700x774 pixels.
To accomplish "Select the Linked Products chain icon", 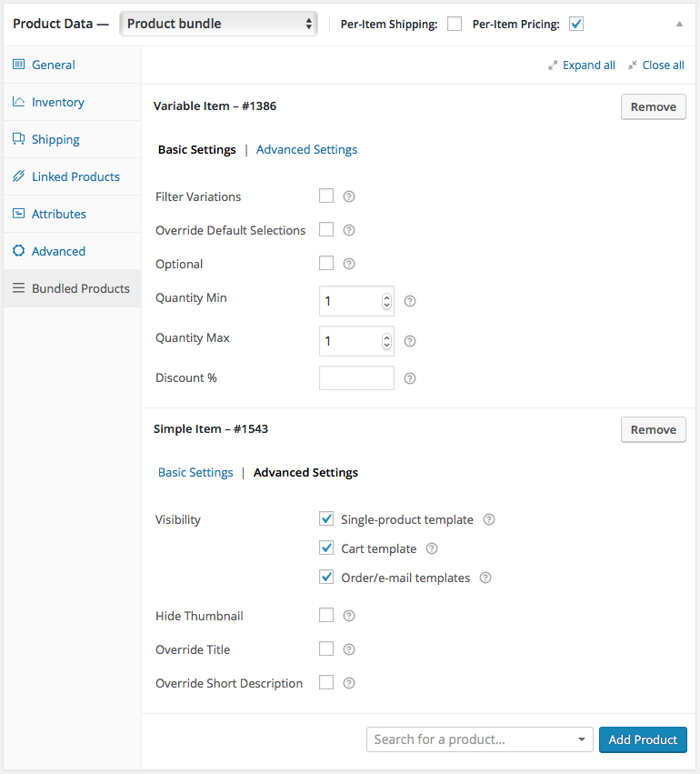I will (19, 176).
